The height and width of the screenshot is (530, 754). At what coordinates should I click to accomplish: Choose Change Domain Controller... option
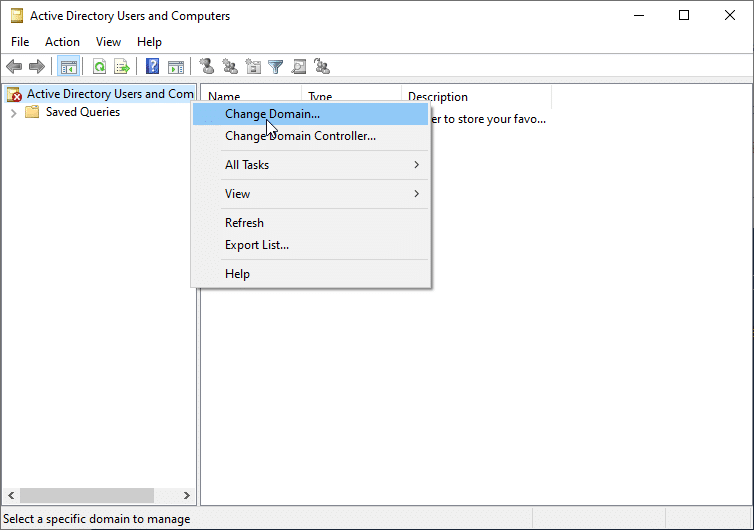[x=300, y=136]
